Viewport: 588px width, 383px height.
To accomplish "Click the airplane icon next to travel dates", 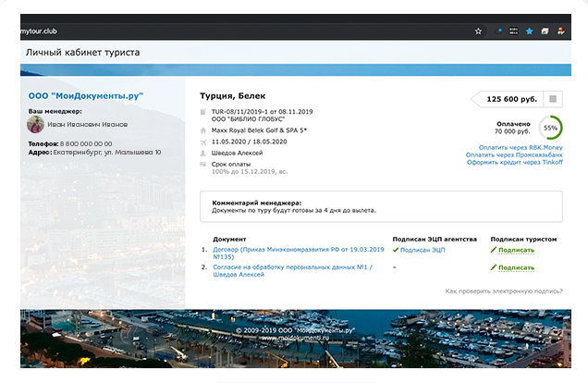I will coord(204,142).
